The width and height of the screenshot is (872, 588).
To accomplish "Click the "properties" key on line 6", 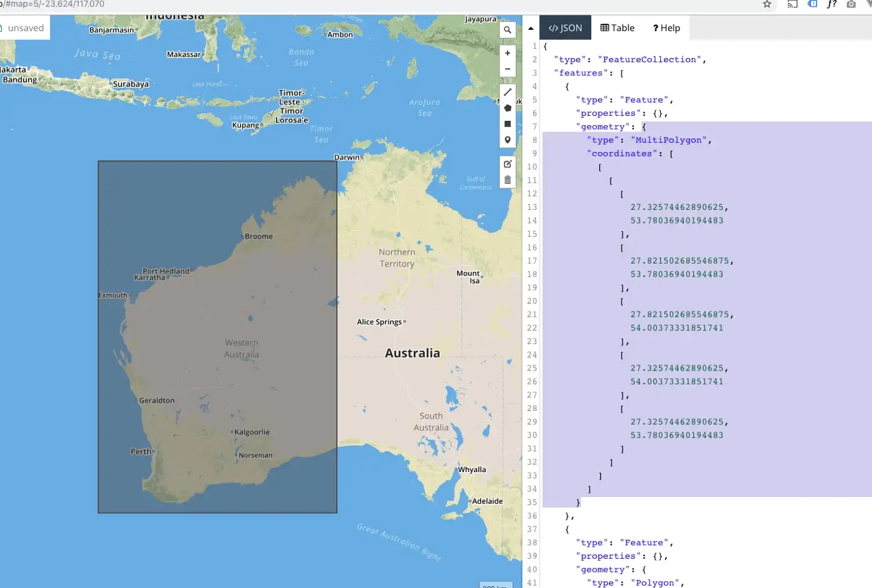I will click(609, 113).
